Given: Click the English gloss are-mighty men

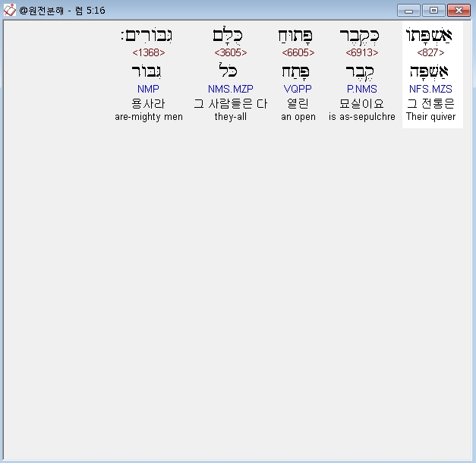Looking at the screenshot, I should tap(149, 117).
